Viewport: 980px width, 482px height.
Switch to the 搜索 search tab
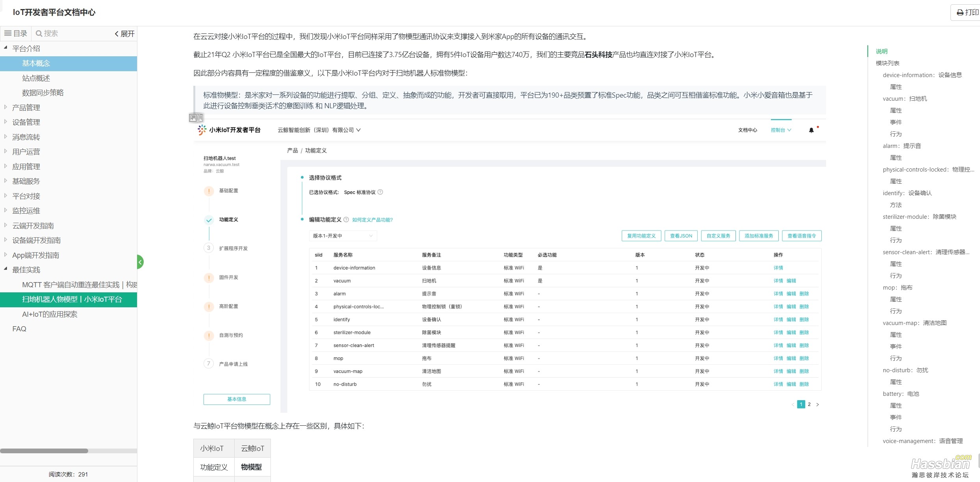pyautogui.click(x=47, y=33)
